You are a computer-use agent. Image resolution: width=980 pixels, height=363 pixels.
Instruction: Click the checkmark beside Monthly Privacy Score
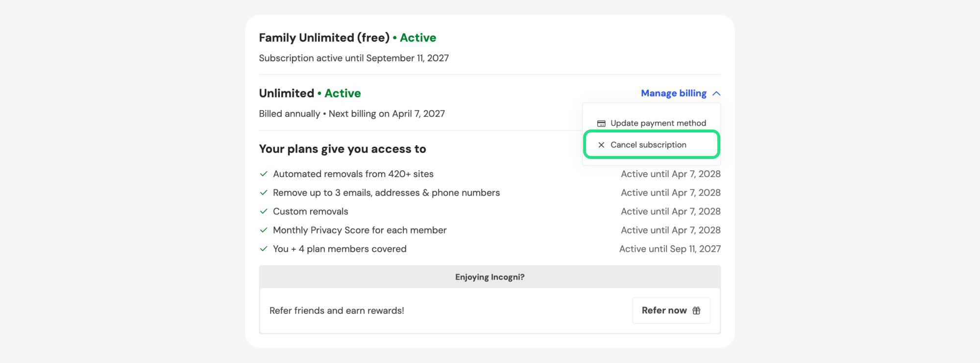point(264,230)
